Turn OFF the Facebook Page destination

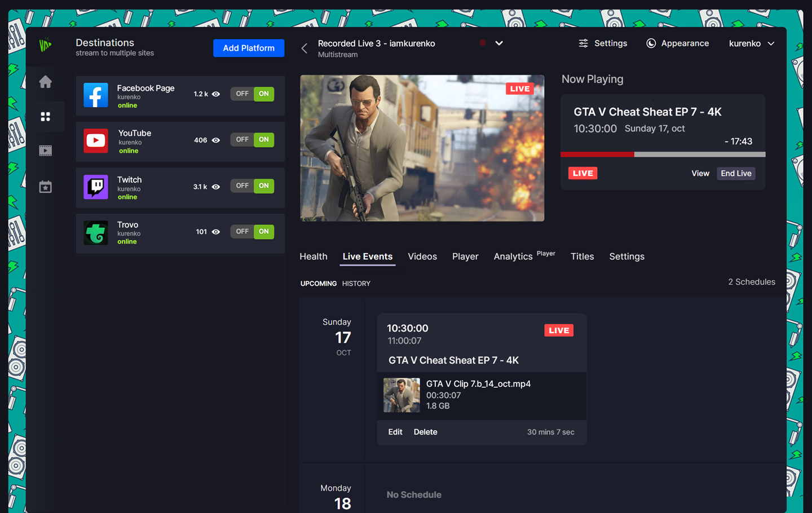(x=242, y=94)
